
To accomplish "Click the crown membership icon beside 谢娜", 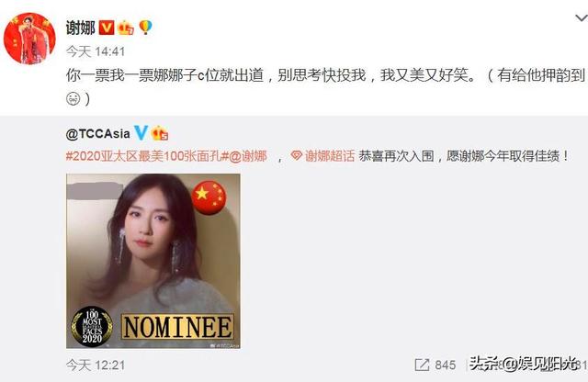I will (126, 28).
